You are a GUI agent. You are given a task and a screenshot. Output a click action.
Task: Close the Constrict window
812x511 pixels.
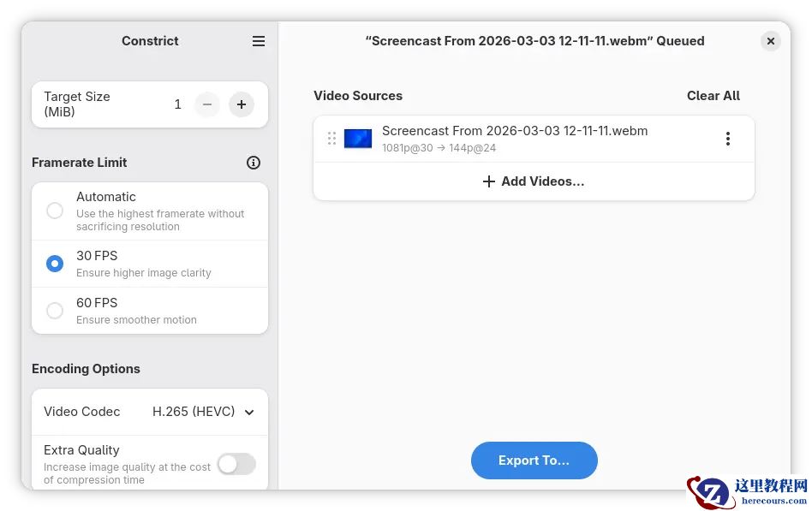tap(771, 41)
